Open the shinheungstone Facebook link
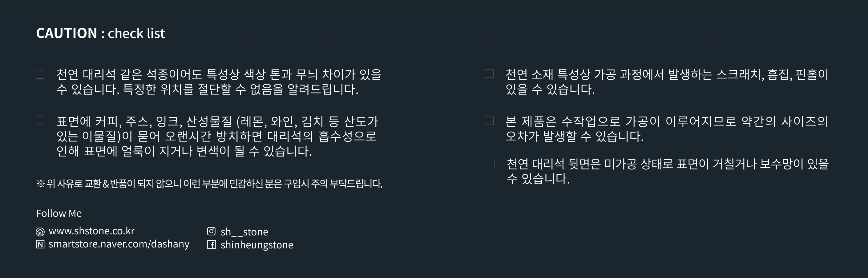The height and width of the screenshot is (278, 868). [257, 245]
